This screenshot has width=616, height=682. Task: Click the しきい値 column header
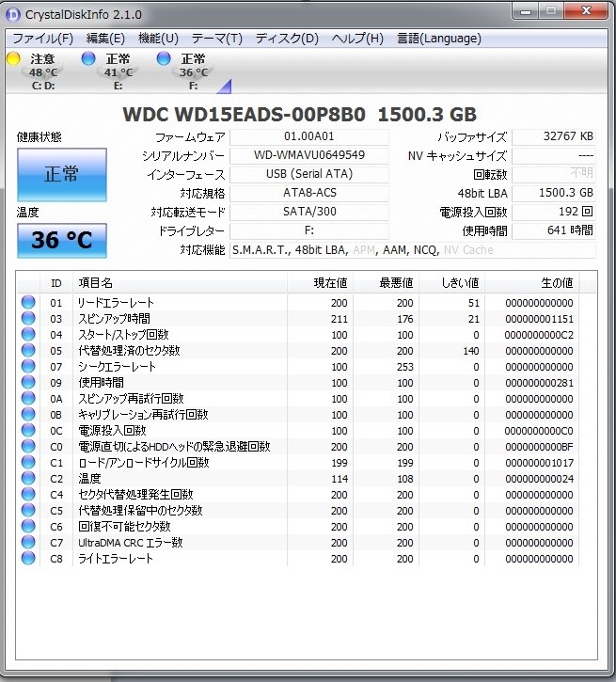[x=451, y=283]
